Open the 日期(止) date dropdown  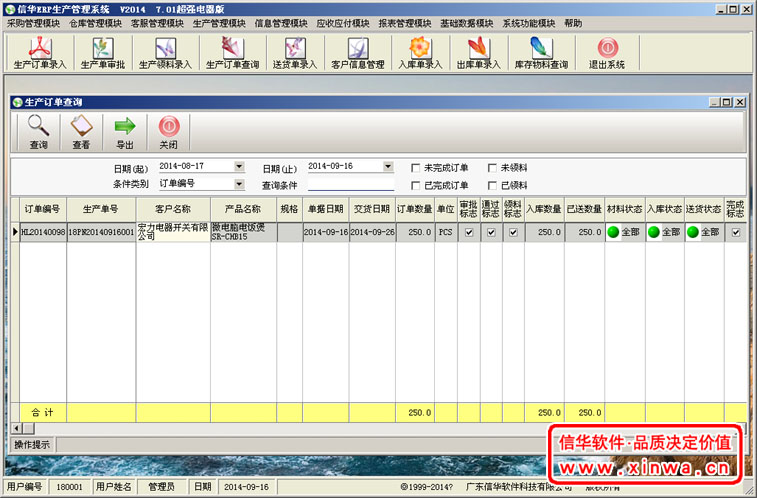(388, 166)
